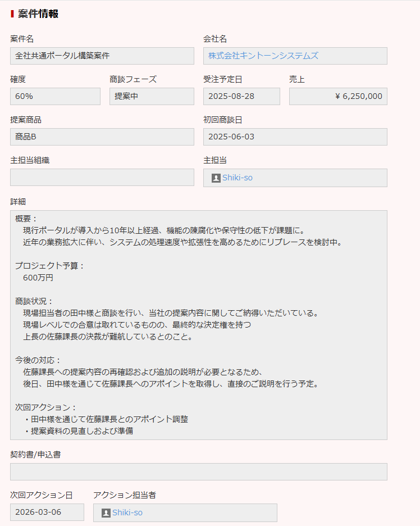Click the プロジェクト予算 line in 詳細

tap(49, 266)
